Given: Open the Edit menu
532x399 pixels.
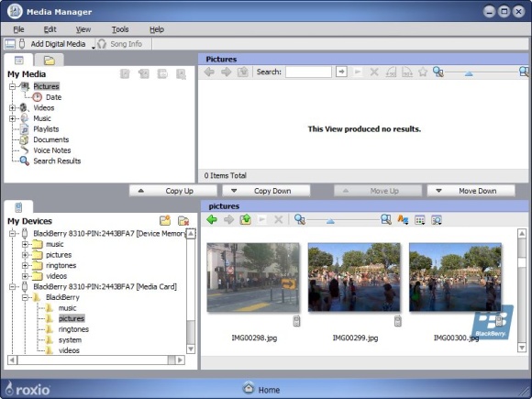Looking at the screenshot, I should point(50,29).
